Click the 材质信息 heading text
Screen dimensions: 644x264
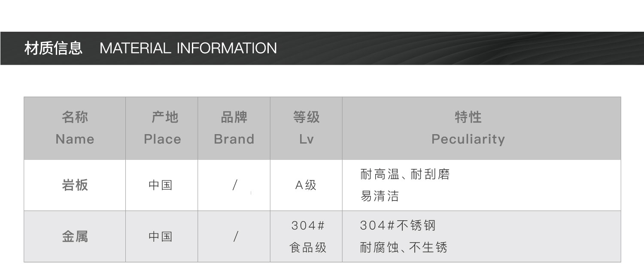(53, 48)
